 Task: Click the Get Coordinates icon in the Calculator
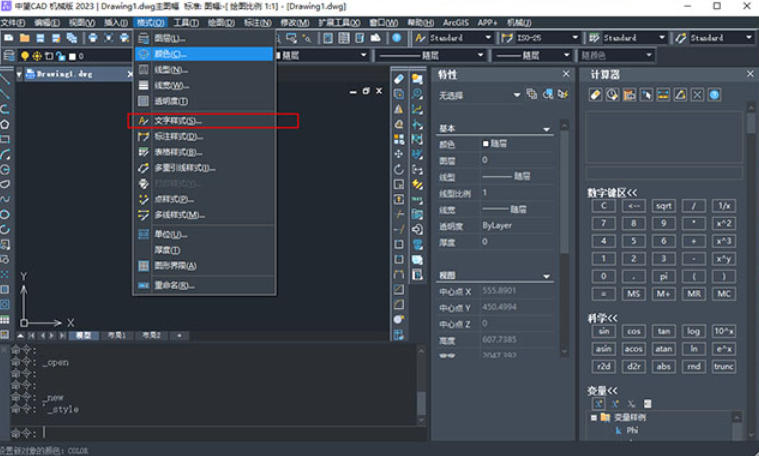click(646, 95)
